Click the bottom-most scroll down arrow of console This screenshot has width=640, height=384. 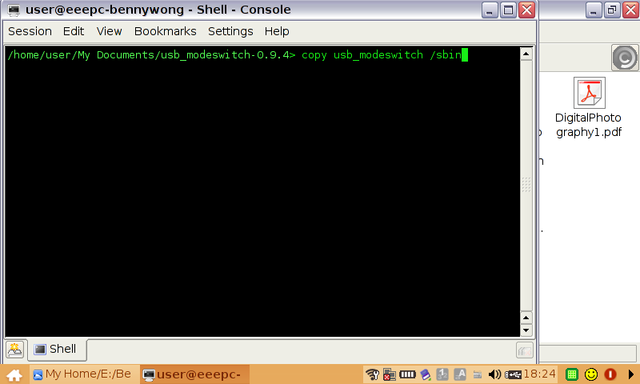526,330
